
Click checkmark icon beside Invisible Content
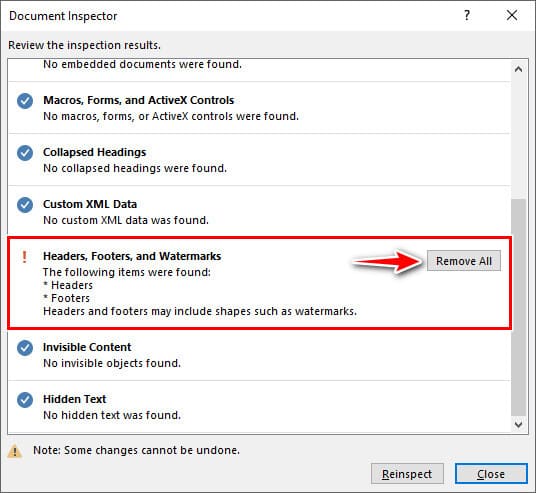click(25, 348)
